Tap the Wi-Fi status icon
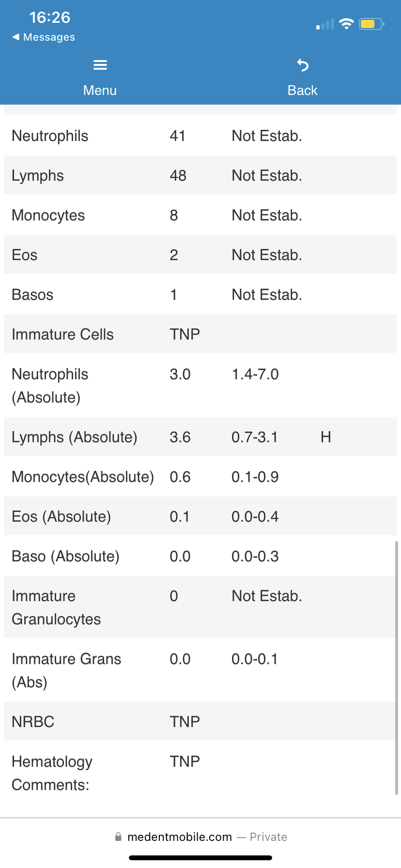The height and width of the screenshot is (868, 401). pos(346,24)
